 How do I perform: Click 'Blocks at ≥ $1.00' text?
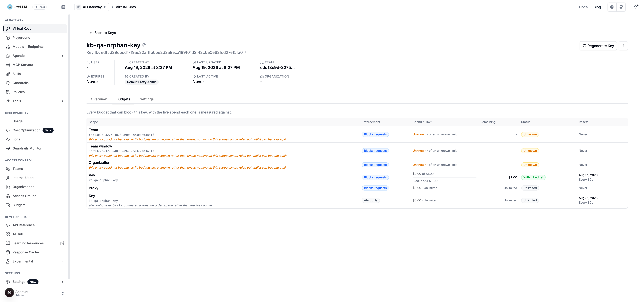[x=425, y=181]
